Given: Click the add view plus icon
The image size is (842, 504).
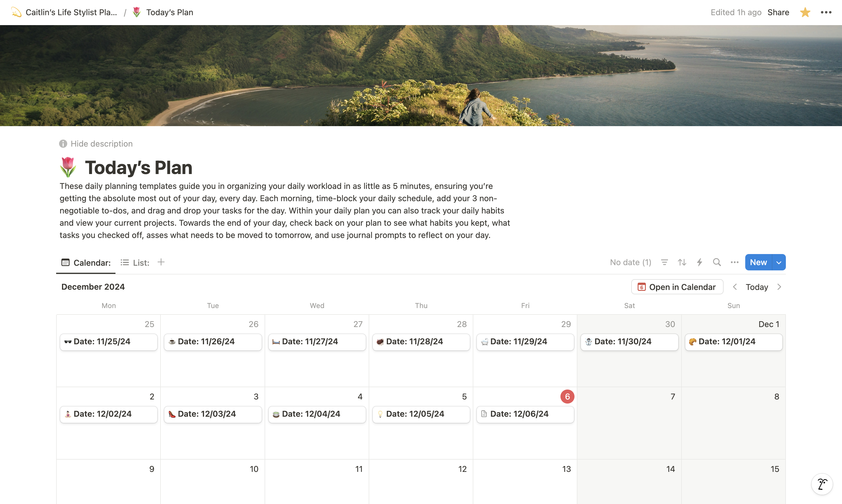Looking at the screenshot, I should click(161, 262).
